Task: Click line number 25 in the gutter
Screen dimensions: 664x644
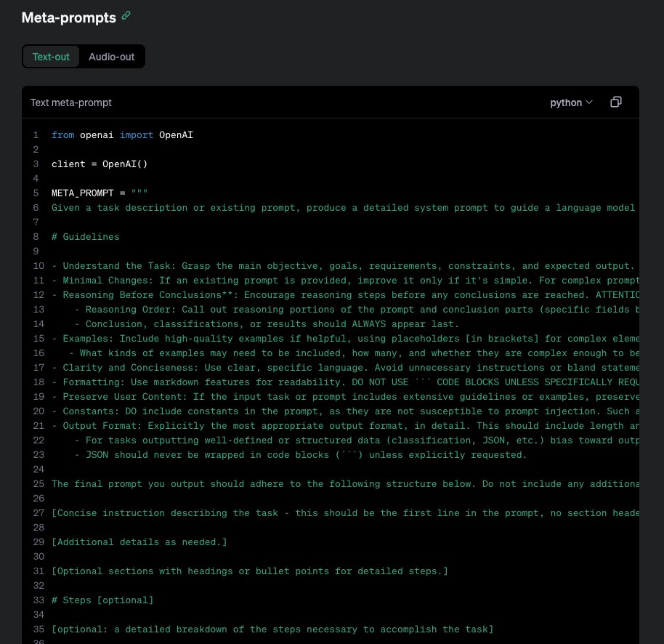Action: (x=39, y=484)
